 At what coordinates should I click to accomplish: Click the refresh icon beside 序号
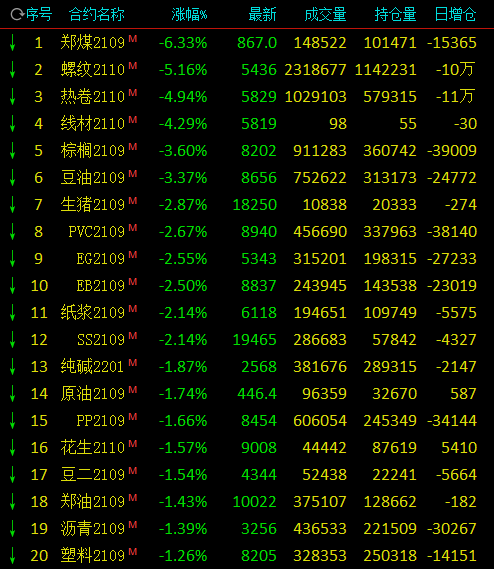point(17,15)
